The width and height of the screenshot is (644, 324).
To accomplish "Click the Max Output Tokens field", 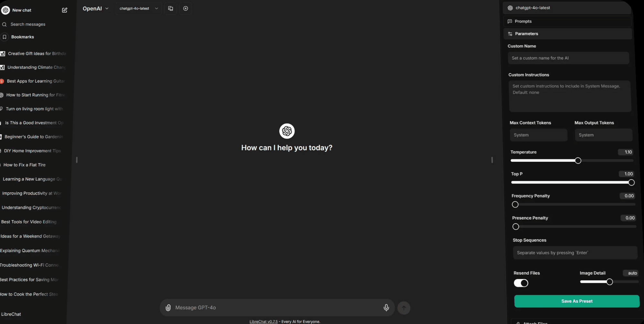I will point(603,135).
